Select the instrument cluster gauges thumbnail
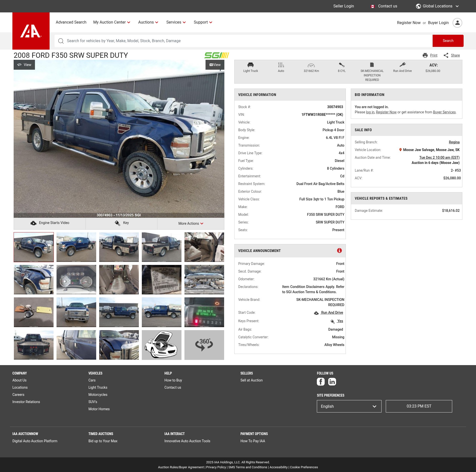The width and height of the screenshot is (476, 472). tap(76, 280)
